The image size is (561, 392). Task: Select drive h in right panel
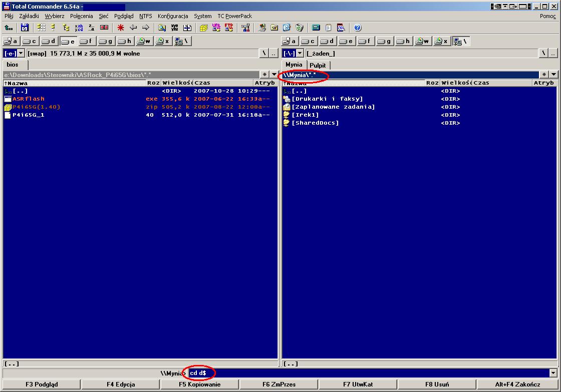[404, 41]
